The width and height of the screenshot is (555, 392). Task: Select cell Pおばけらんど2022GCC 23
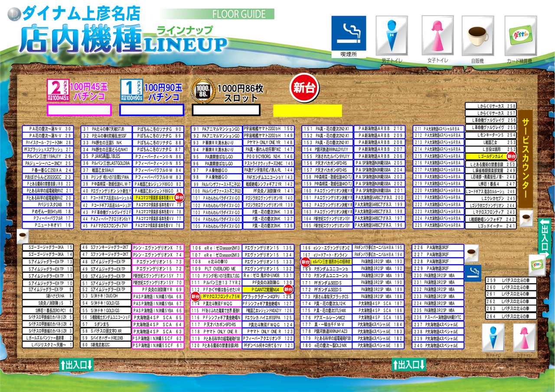click(x=48, y=177)
